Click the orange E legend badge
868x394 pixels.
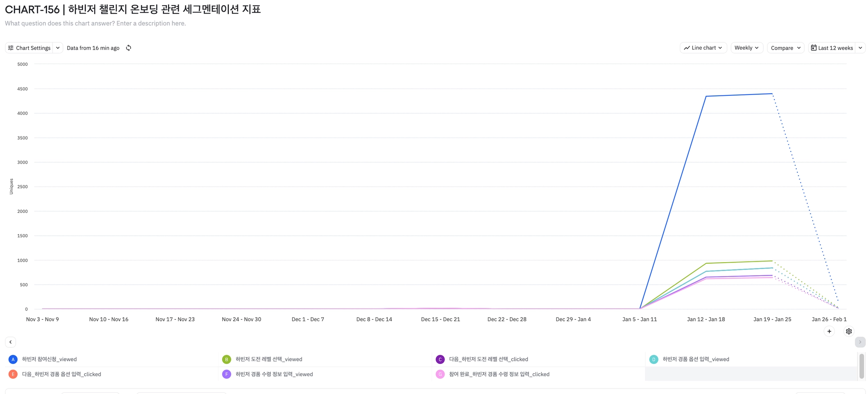(x=13, y=374)
